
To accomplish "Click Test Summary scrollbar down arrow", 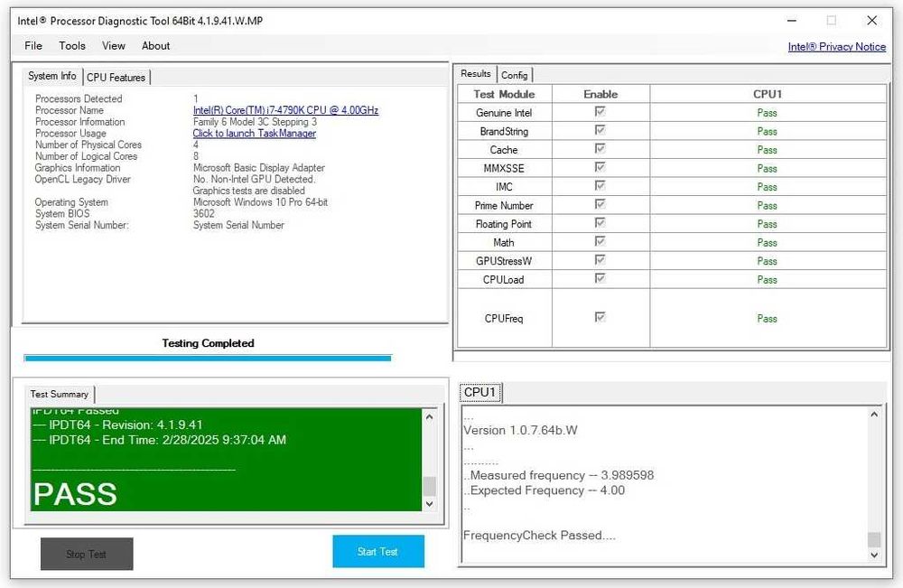I will [429, 503].
